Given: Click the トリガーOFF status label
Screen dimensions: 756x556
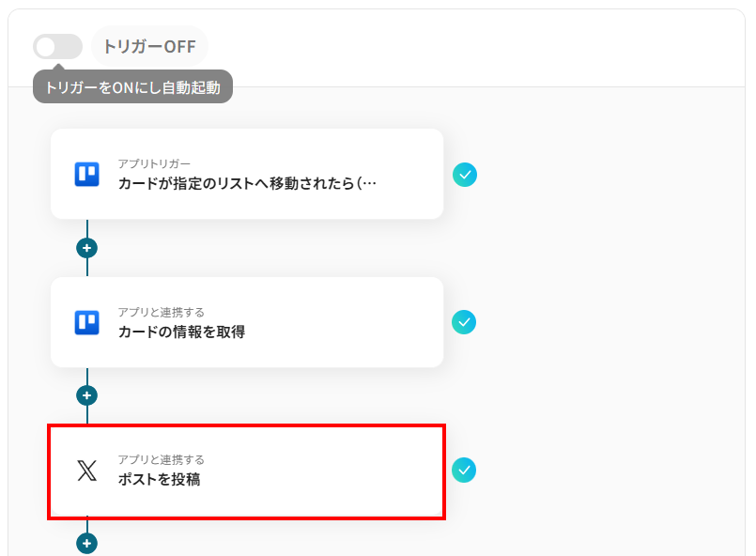Looking at the screenshot, I should [149, 47].
